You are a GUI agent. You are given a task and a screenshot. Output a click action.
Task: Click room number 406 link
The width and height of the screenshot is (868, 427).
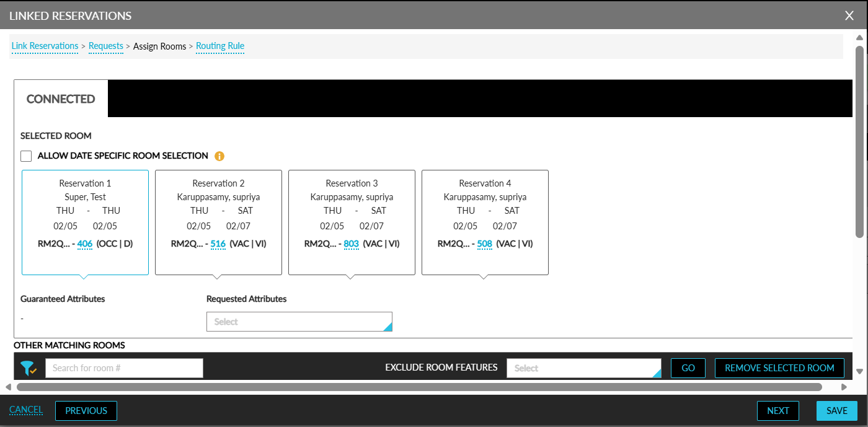tap(85, 244)
